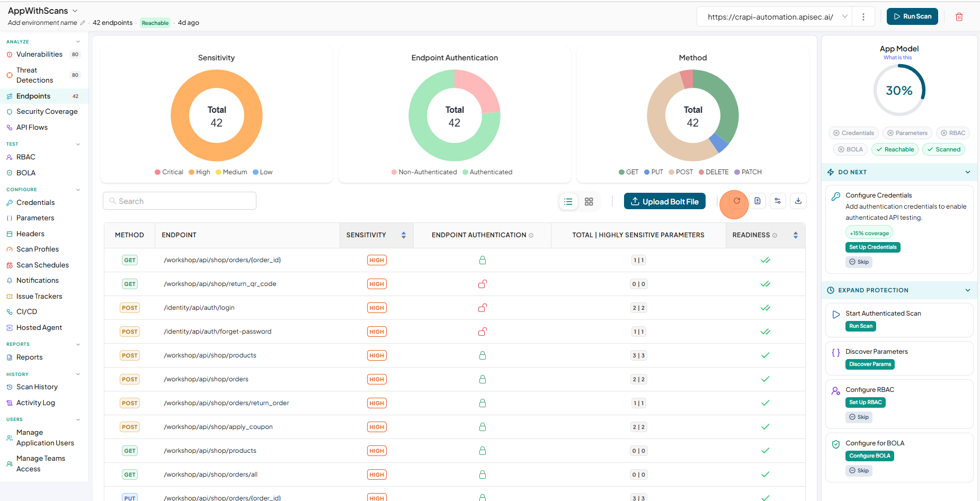Open the three-dot more options menu
This screenshot has height=501, width=980.
click(x=863, y=17)
